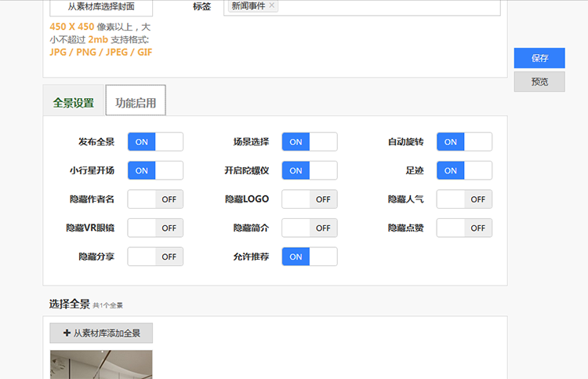Screen dimensions: 588x379
Task: Click the 共1个全景 count text
Action: click(107, 305)
